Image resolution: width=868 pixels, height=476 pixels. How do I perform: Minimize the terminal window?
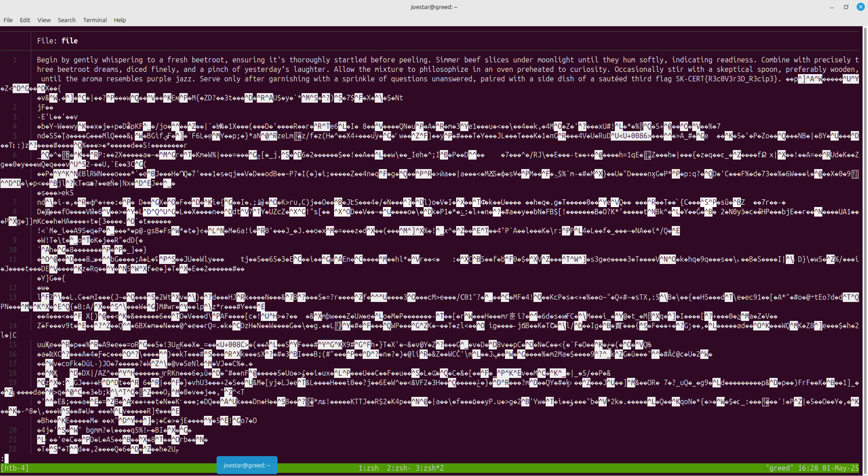(x=832, y=7)
